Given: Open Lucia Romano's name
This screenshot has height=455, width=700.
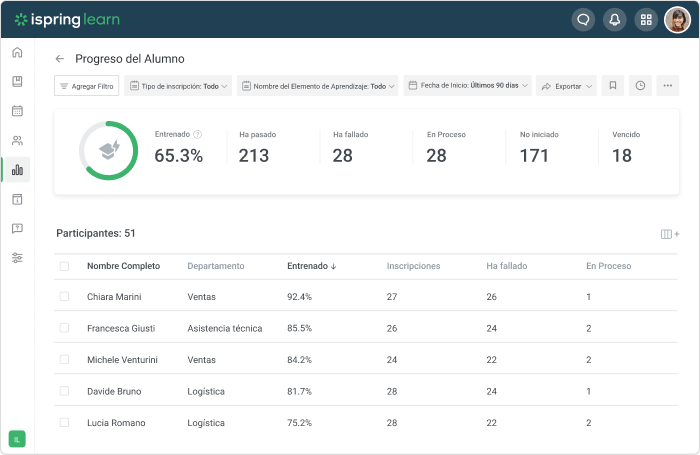Looking at the screenshot, I should [x=116, y=423].
